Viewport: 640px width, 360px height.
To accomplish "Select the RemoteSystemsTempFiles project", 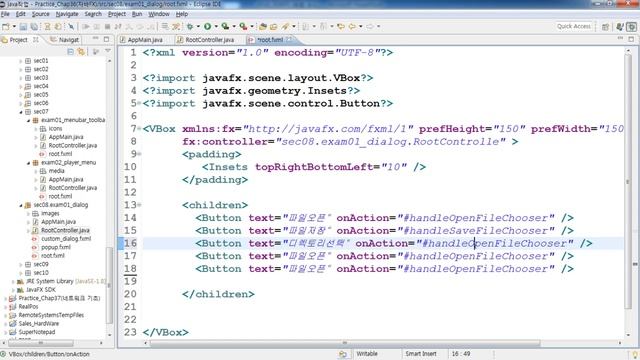I will point(51,315).
